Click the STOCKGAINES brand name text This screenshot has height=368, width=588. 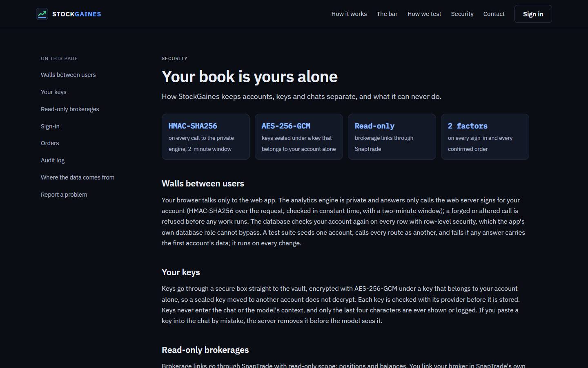tap(77, 14)
